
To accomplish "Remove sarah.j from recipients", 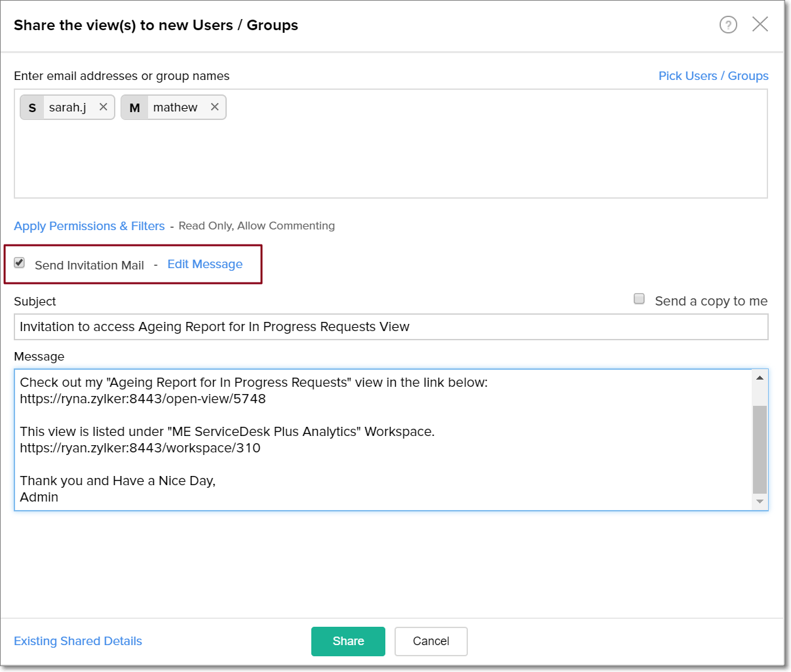I will [103, 107].
